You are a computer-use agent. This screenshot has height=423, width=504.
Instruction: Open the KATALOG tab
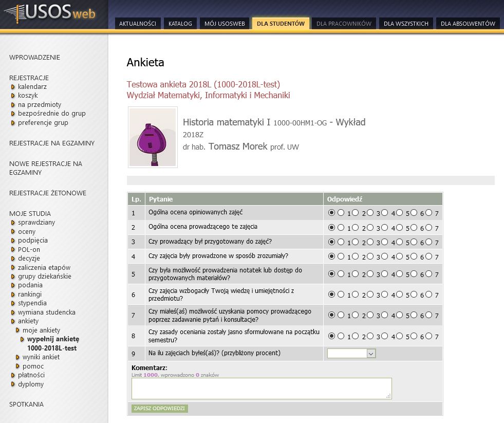(x=180, y=24)
